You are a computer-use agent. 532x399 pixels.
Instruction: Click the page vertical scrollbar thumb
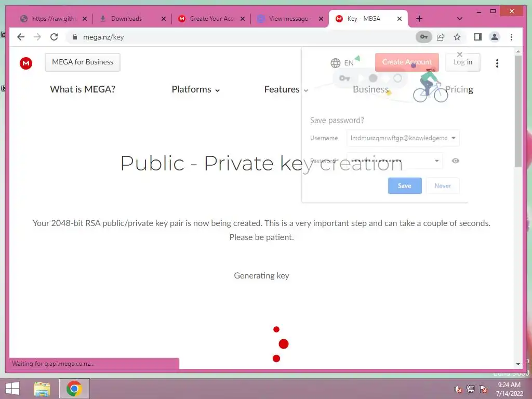pos(518,111)
